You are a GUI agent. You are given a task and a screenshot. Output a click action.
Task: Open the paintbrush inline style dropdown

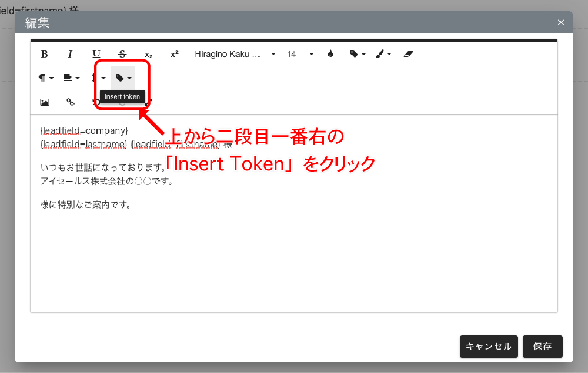[383, 54]
